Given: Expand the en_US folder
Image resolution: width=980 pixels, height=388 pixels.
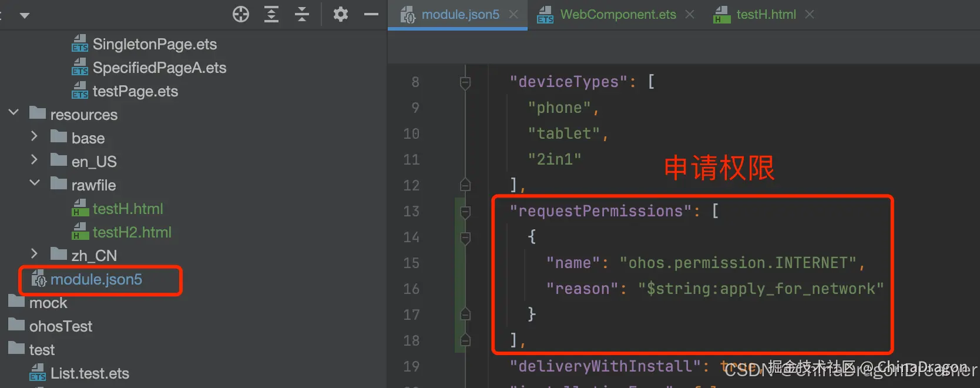Looking at the screenshot, I should (x=34, y=159).
